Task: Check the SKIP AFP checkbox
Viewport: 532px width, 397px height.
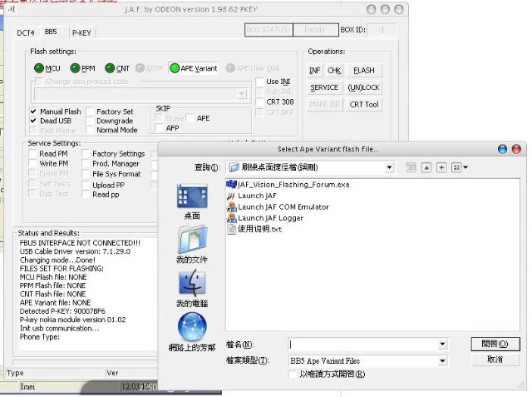Action: click(x=159, y=128)
